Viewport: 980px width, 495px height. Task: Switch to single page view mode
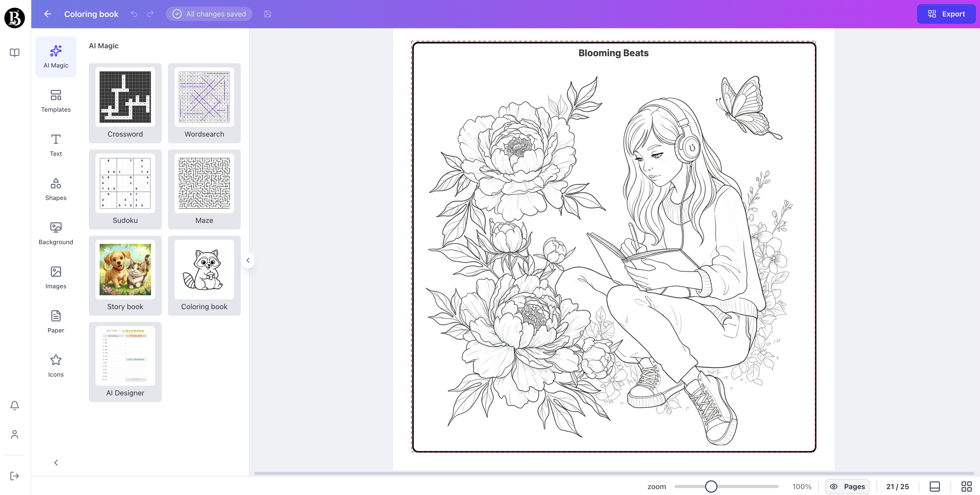click(935, 486)
